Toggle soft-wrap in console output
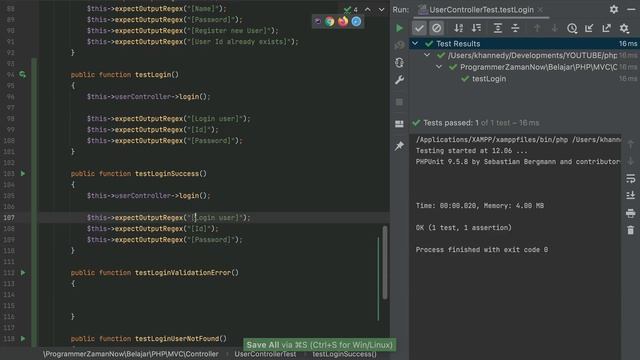Image resolution: width=640 pixels, height=360 pixels. (x=631, y=179)
